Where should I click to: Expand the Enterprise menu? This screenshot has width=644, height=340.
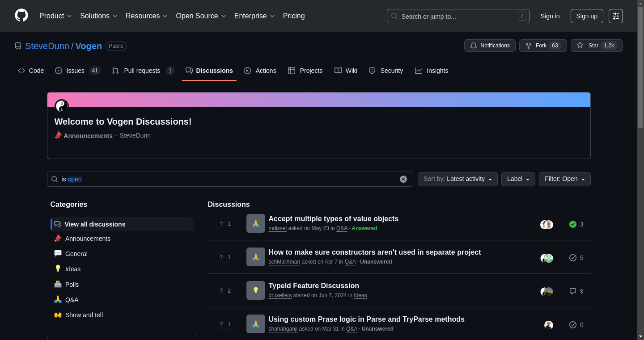pos(255,16)
